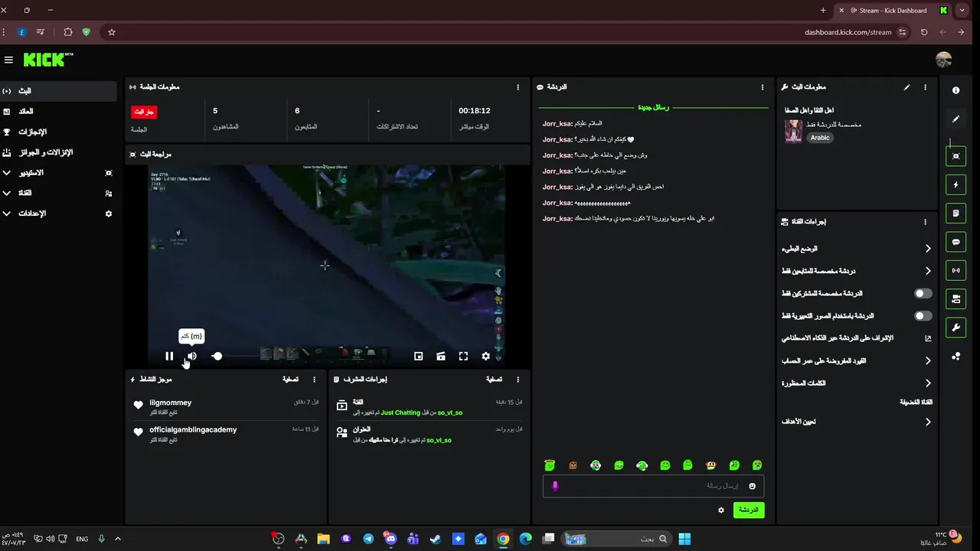This screenshot has height=551, width=980.
Task: Open user profile avatar menu
Action: coord(944,60)
